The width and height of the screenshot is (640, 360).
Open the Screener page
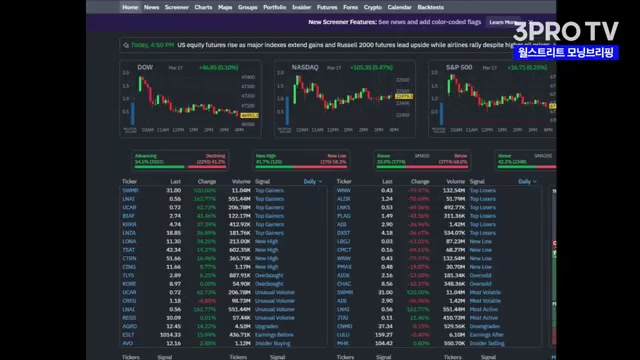pos(177,7)
